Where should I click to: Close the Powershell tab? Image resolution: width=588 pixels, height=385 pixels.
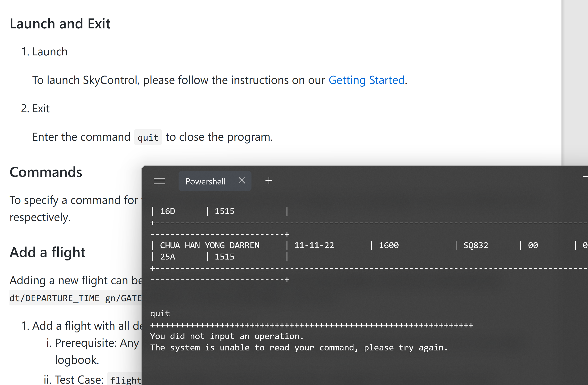click(x=242, y=181)
